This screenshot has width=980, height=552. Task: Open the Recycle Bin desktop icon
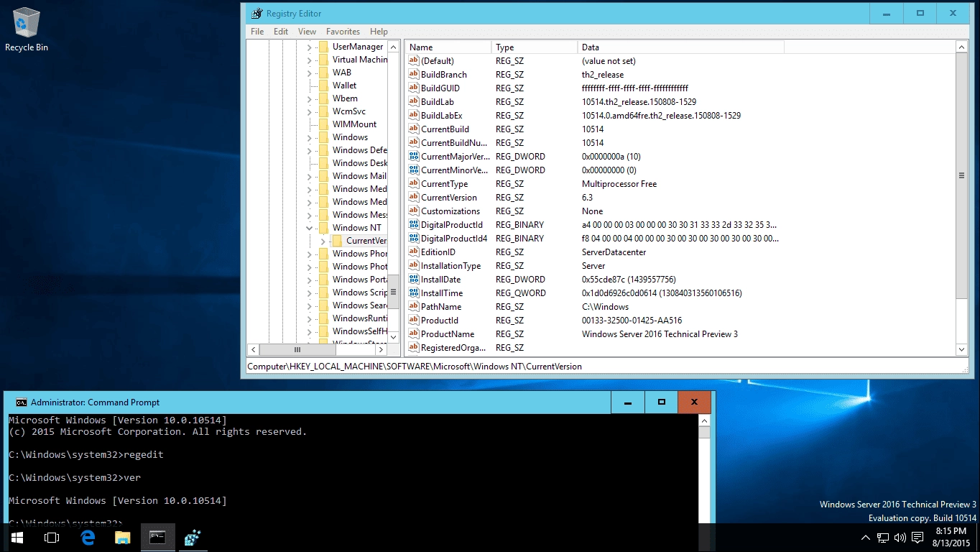pos(27,30)
